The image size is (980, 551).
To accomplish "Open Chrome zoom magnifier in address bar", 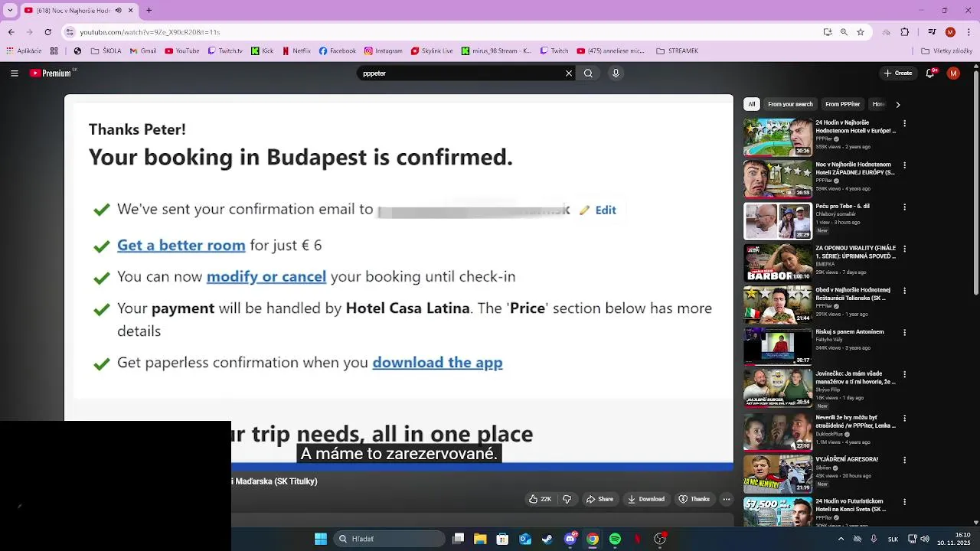I will [x=844, y=32].
